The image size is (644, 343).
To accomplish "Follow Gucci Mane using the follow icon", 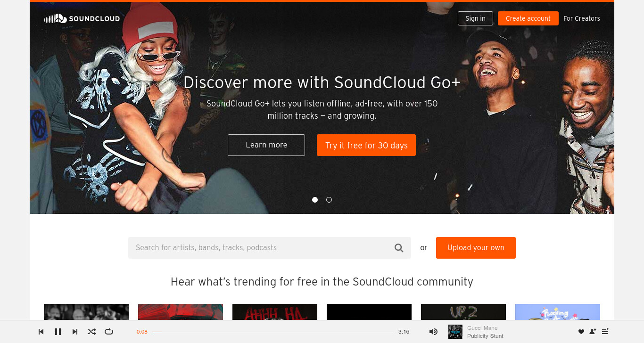I will 593,332.
